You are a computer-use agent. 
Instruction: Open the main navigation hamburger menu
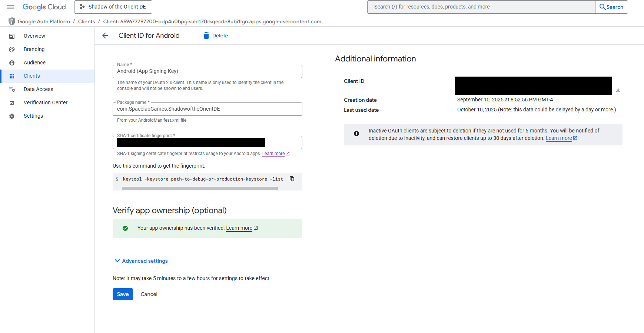[10, 7]
